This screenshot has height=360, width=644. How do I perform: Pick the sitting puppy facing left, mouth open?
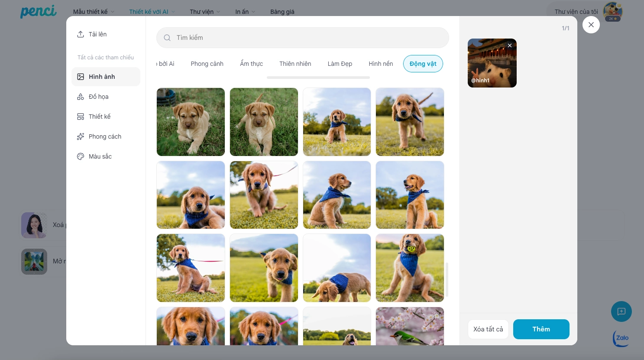[410, 195]
